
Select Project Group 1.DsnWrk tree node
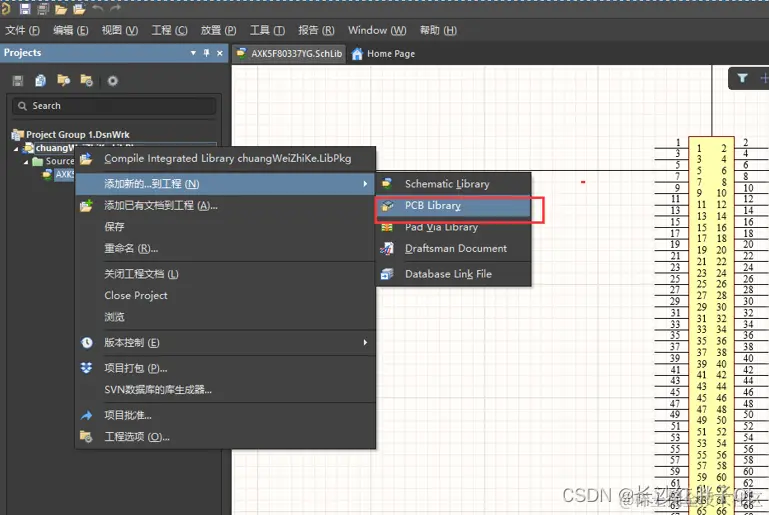pyautogui.click(x=71, y=134)
